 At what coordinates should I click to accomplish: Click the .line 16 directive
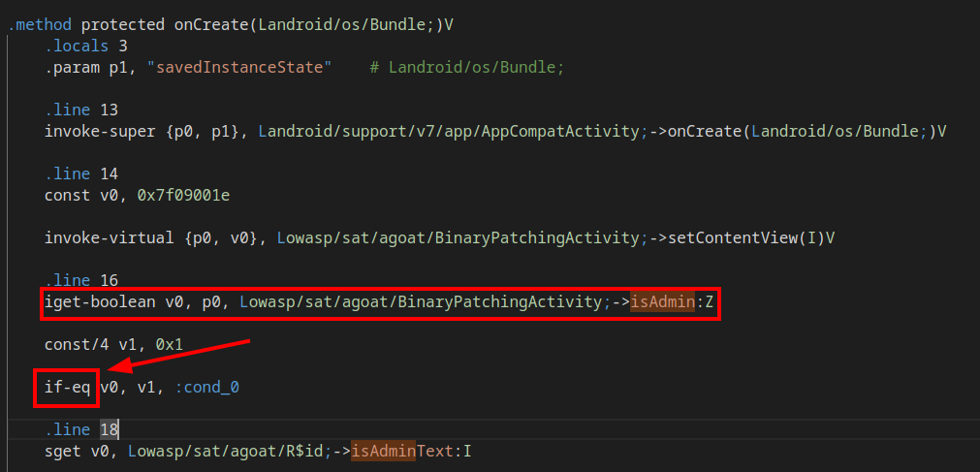[x=81, y=280]
